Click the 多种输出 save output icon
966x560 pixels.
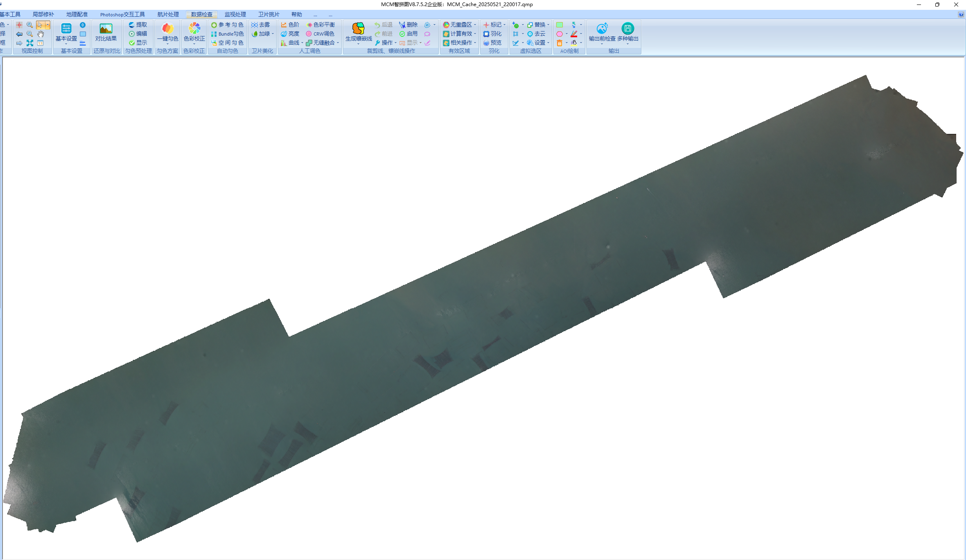627,29
